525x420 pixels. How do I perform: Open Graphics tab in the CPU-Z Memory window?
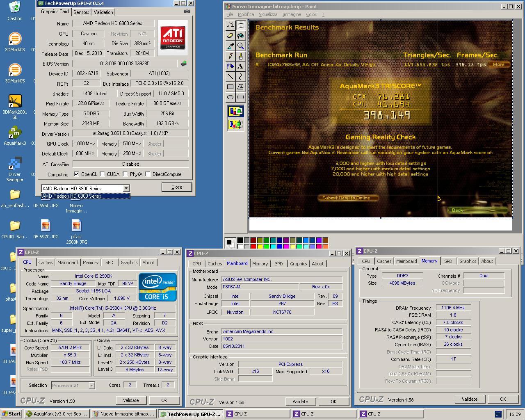pyautogui.click(x=468, y=261)
